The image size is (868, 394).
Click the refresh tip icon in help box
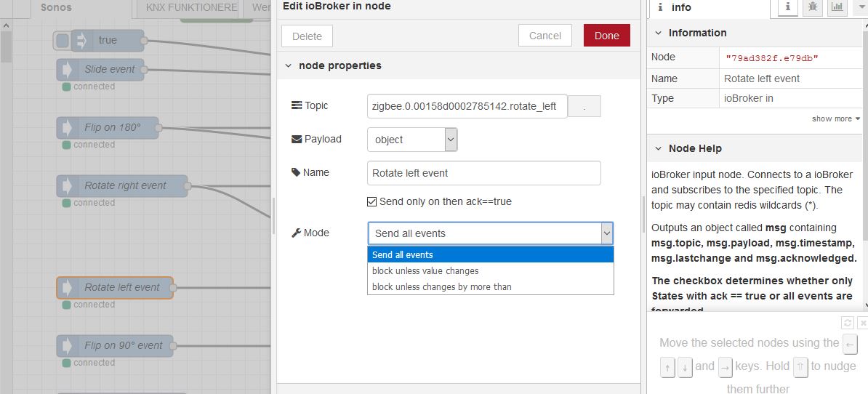point(847,323)
